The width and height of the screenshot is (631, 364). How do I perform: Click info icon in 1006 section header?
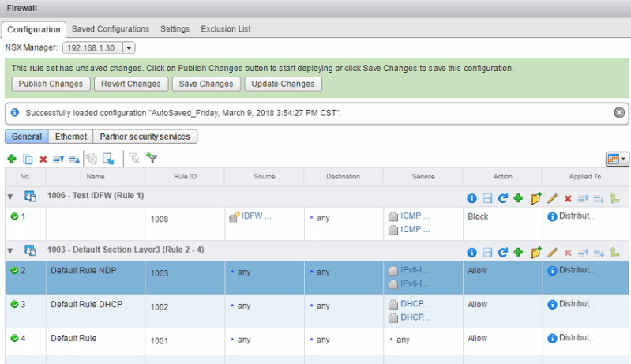[x=471, y=195]
